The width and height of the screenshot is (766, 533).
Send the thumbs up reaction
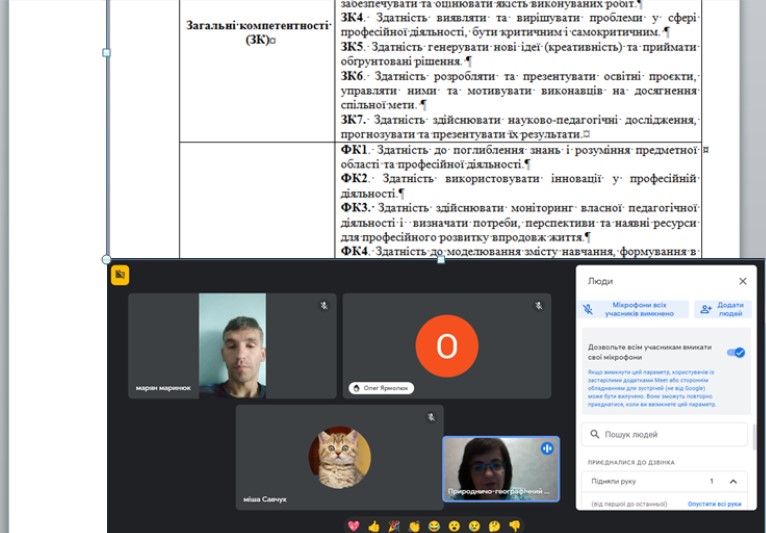[x=374, y=526]
